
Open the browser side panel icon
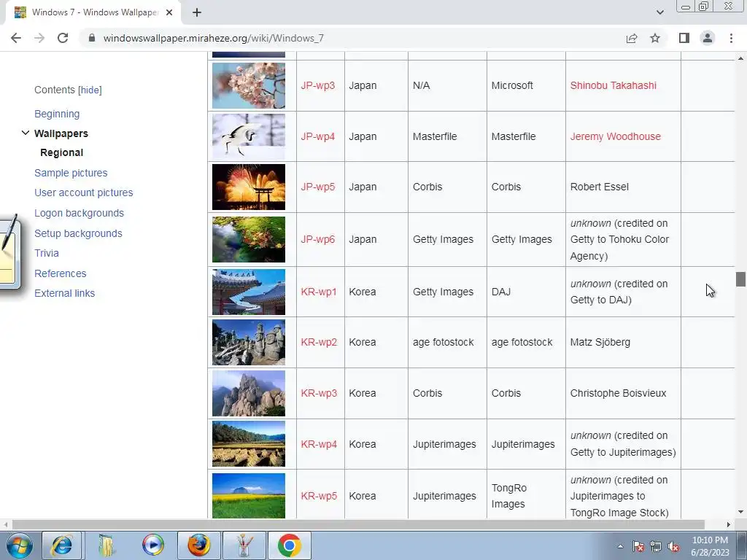[684, 38]
